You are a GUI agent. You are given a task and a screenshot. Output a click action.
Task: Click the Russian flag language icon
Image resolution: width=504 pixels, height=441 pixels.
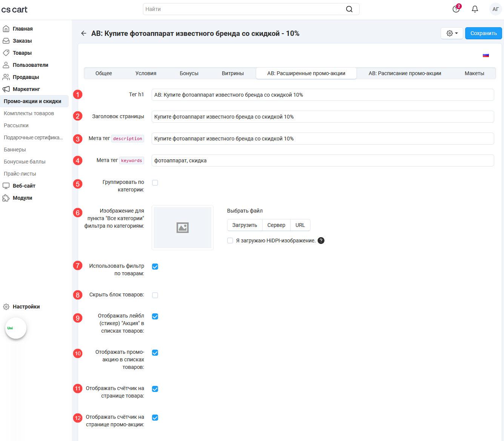486,55
